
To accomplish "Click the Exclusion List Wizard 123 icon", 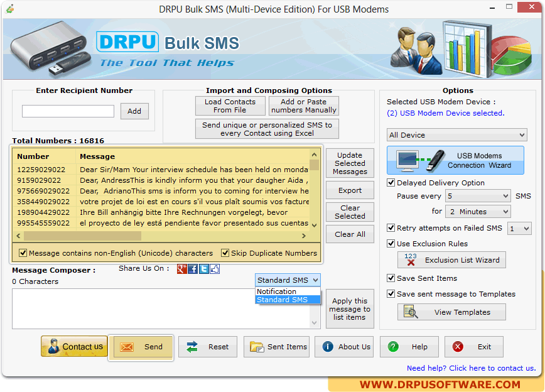I will pyautogui.click(x=411, y=259).
